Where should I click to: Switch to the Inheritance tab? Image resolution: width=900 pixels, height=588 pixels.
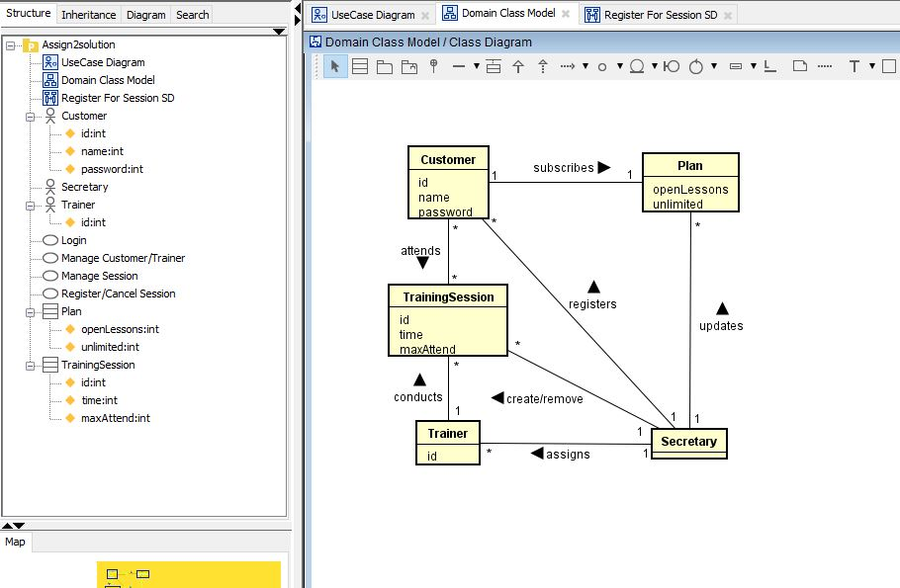88,14
